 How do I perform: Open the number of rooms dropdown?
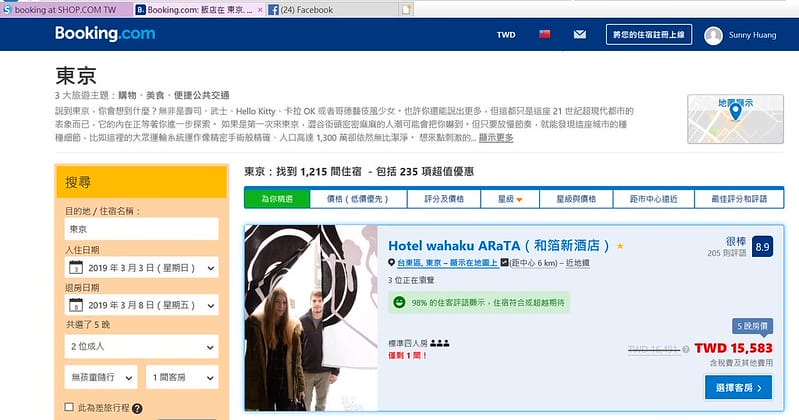(x=182, y=377)
